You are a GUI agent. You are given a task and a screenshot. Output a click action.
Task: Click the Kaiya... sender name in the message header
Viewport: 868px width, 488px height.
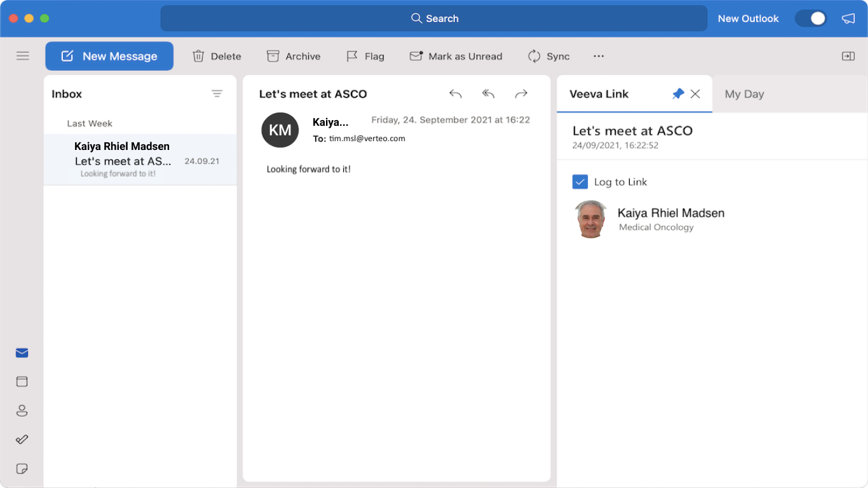click(330, 122)
